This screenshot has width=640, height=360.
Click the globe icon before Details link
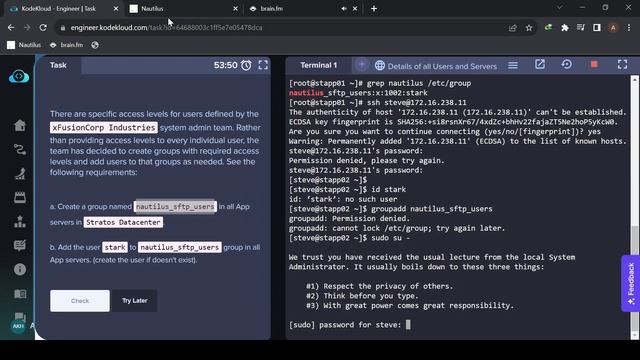click(380, 65)
